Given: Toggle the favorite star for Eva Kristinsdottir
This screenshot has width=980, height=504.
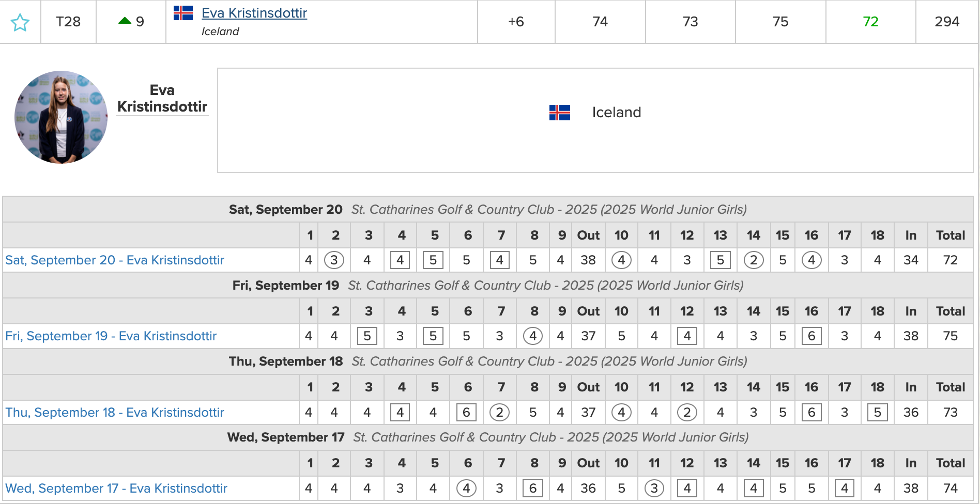Looking at the screenshot, I should (x=20, y=22).
